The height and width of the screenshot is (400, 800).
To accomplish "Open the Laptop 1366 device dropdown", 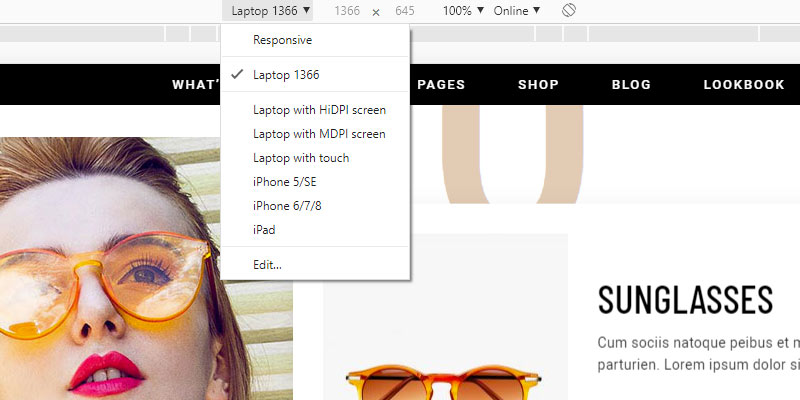I will pos(270,11).
